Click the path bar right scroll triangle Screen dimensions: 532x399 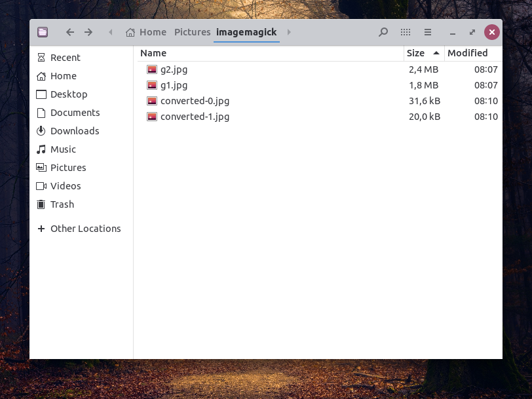pos(289,32)
